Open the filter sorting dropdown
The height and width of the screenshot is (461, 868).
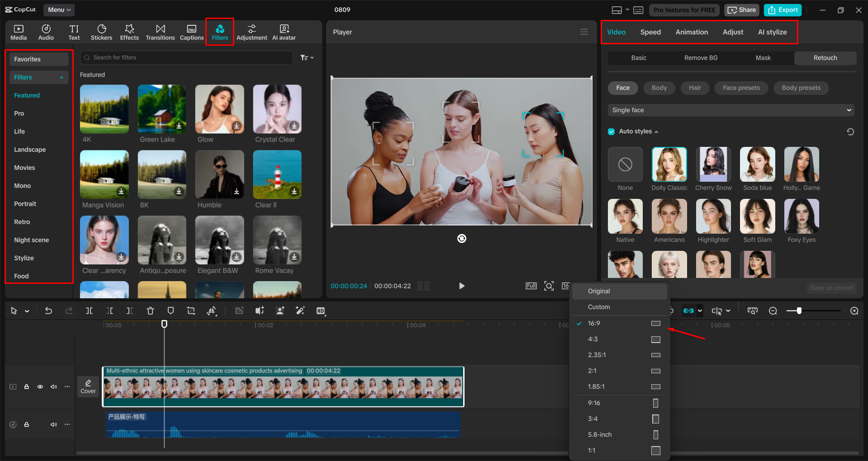tap(307, 57)
